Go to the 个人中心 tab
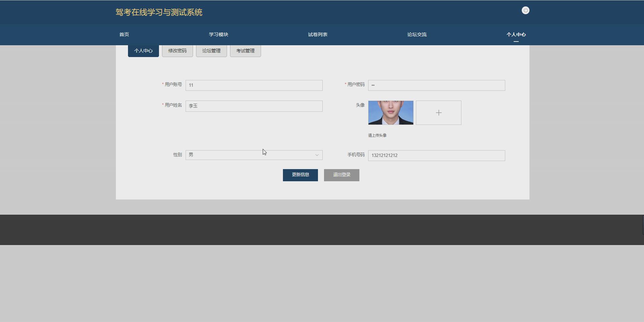This screenshot has width=644, height=322. [x=143, y=51]
